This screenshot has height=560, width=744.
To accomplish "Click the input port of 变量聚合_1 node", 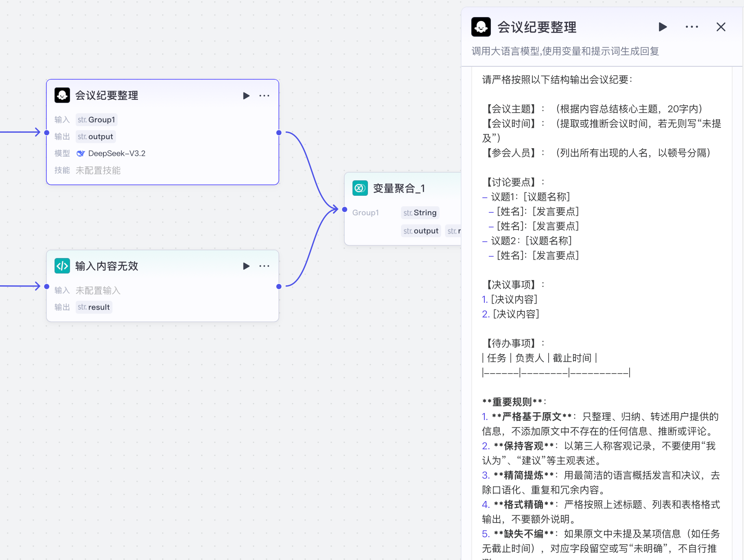I will pos(345,210).
